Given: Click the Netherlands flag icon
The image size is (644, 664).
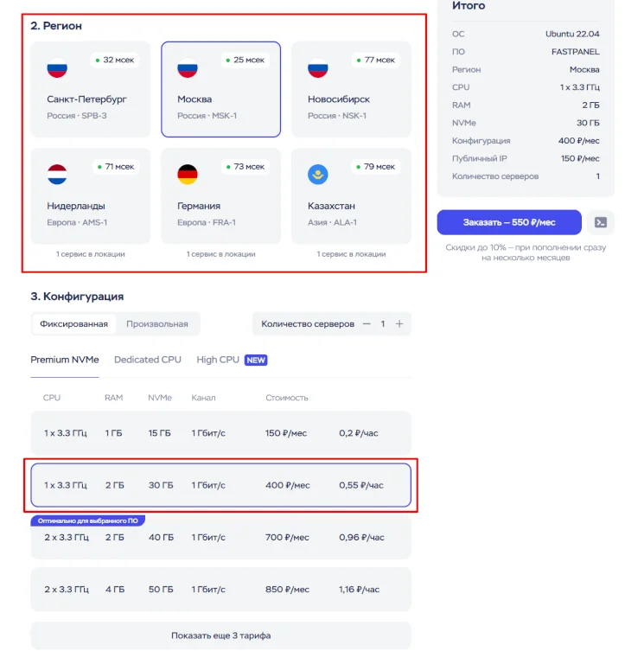Looking at the screenshot, I should 57,175.
